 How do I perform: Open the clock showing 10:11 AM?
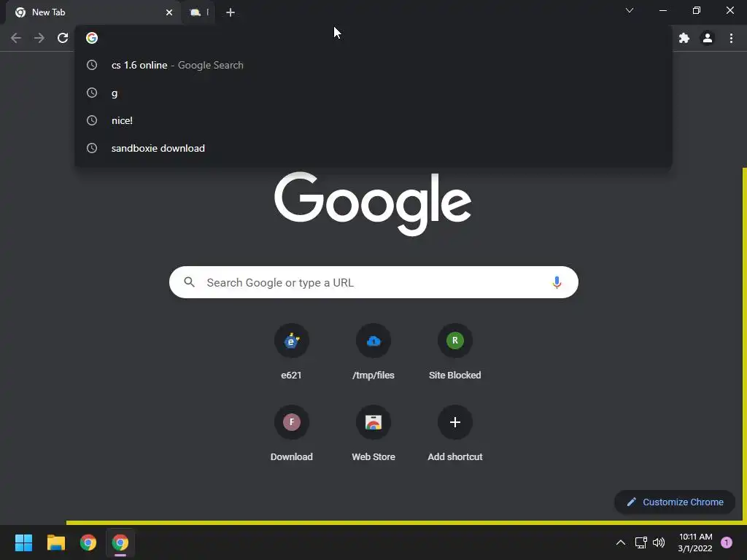(695, 542)
